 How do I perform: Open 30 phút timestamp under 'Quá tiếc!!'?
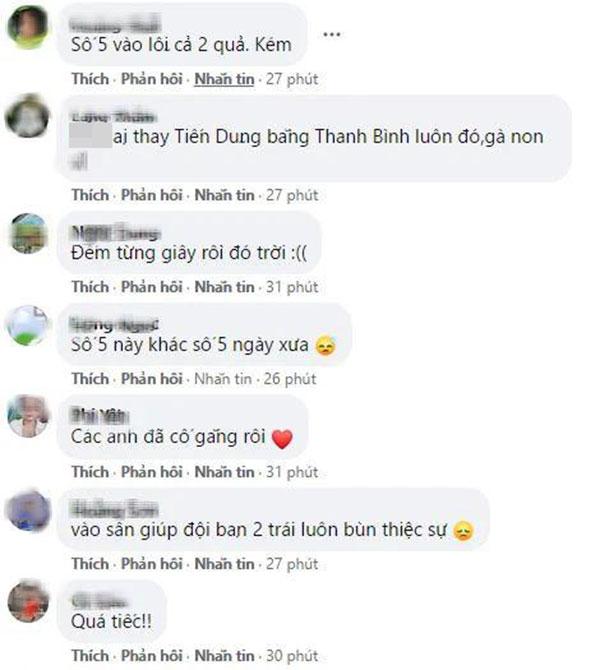(292, 656)
